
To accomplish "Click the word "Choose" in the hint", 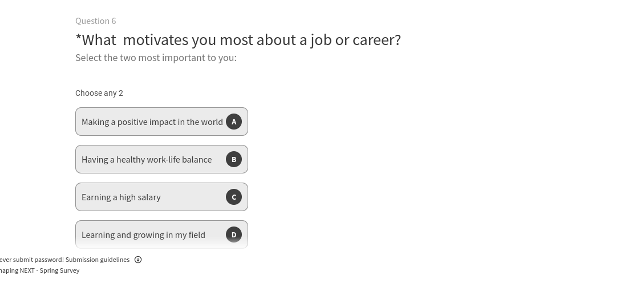I will (88, 93).
